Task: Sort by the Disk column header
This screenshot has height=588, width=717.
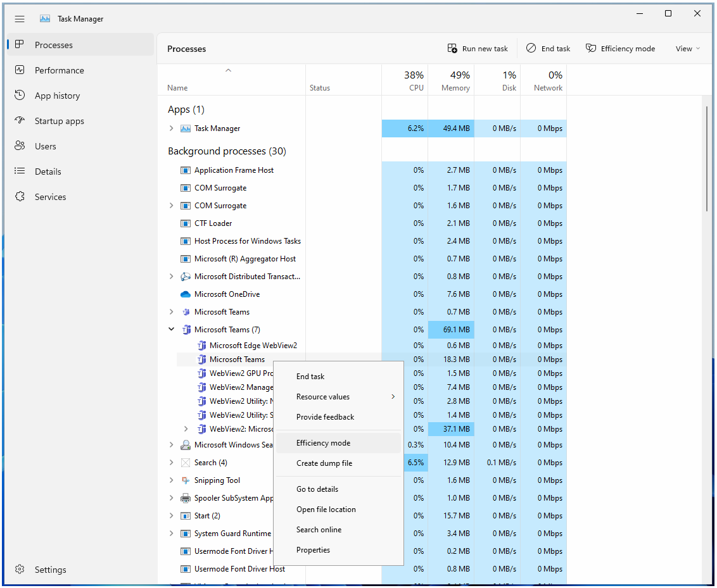Action: pos(497,80)
